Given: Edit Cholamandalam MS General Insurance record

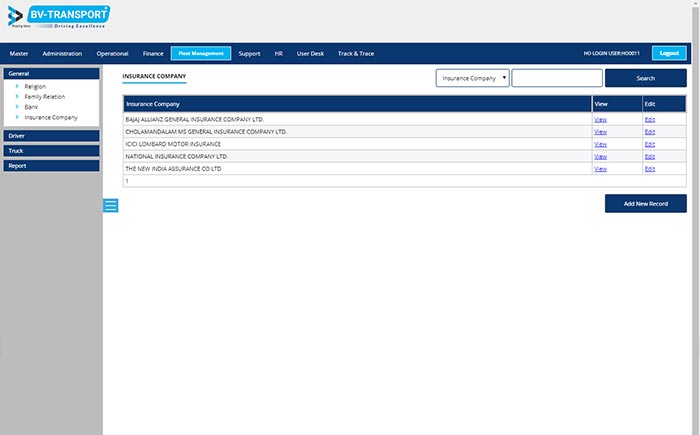Looking at the screenshot, I should click(650, 132).
